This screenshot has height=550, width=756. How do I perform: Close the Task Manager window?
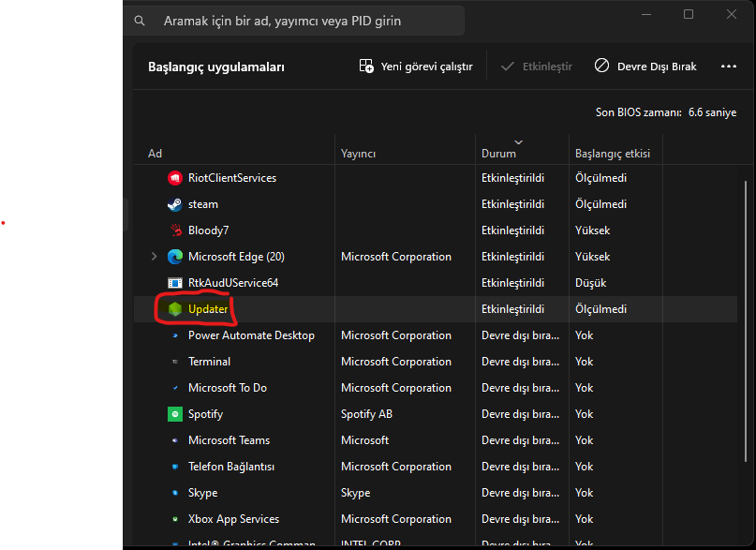732,14
